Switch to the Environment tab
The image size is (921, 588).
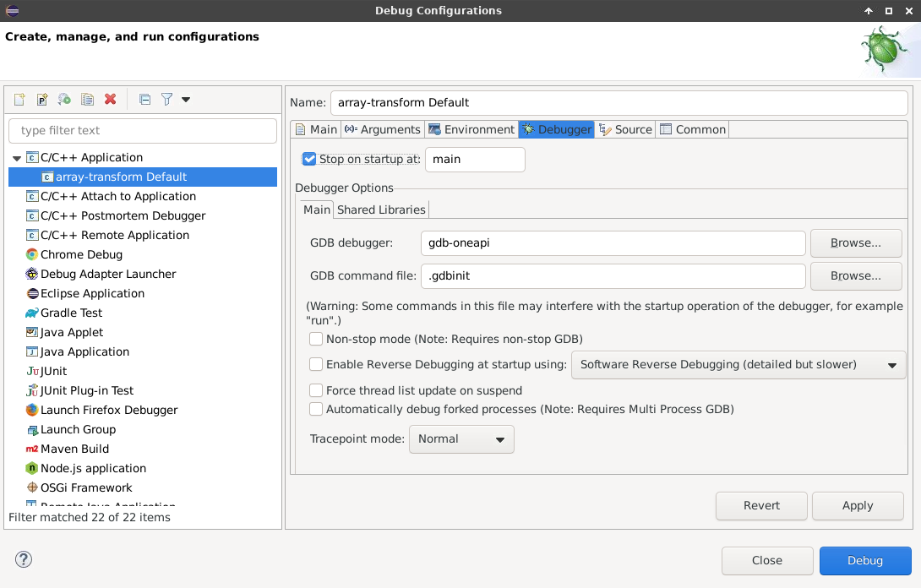click(471, 129)
